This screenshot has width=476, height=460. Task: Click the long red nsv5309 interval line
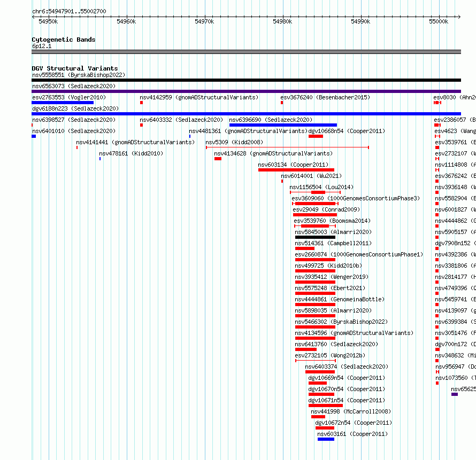[x=287, y=147]
